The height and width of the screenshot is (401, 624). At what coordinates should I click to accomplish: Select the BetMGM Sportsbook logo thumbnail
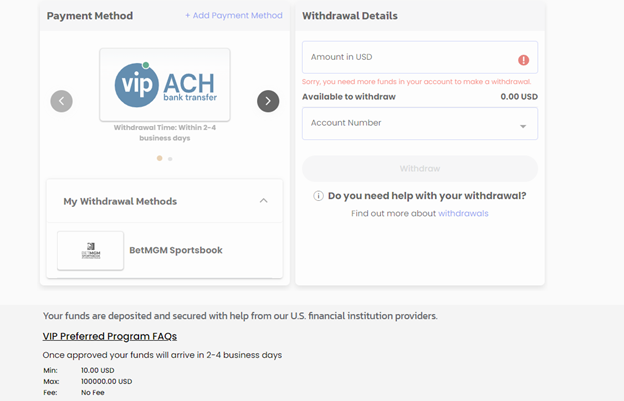click(90, 251)
